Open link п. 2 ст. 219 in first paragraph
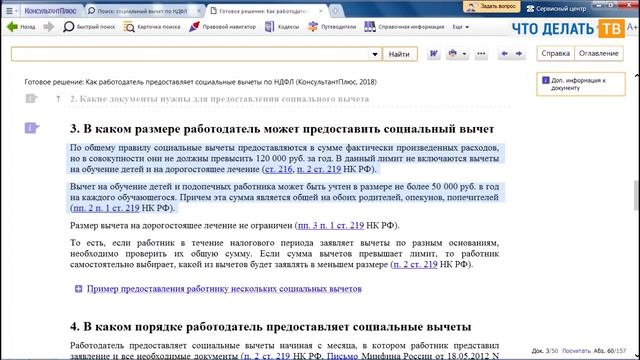 tap(318, 169)
